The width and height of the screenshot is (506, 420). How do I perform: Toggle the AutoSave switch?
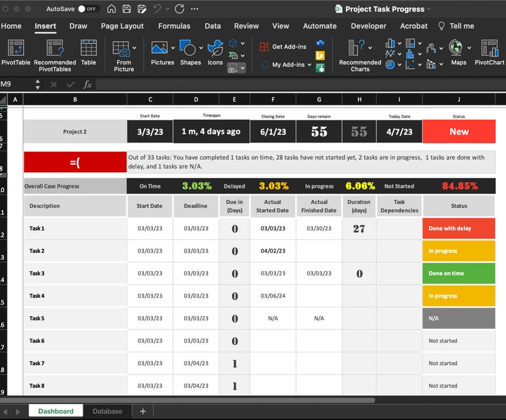pyautogui.click(x=89, y=9)
